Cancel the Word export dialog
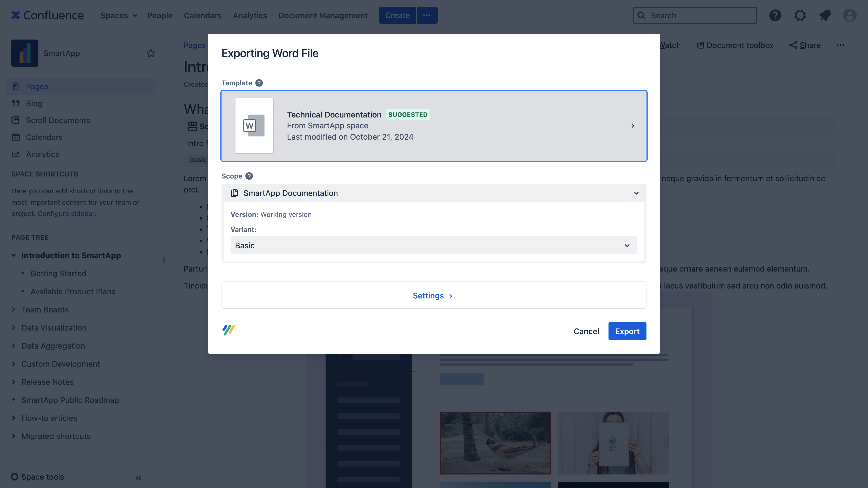868x488 pixels. [x=586, y=331]
